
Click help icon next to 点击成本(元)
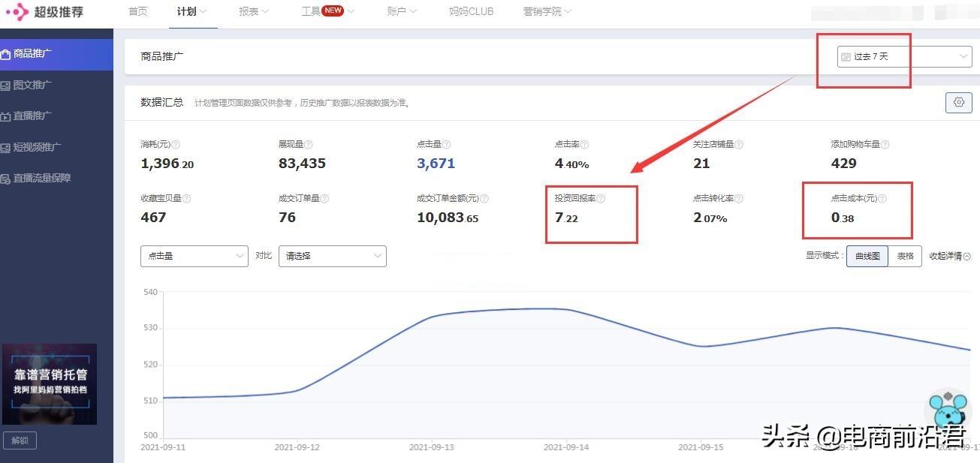pos(882,199)
